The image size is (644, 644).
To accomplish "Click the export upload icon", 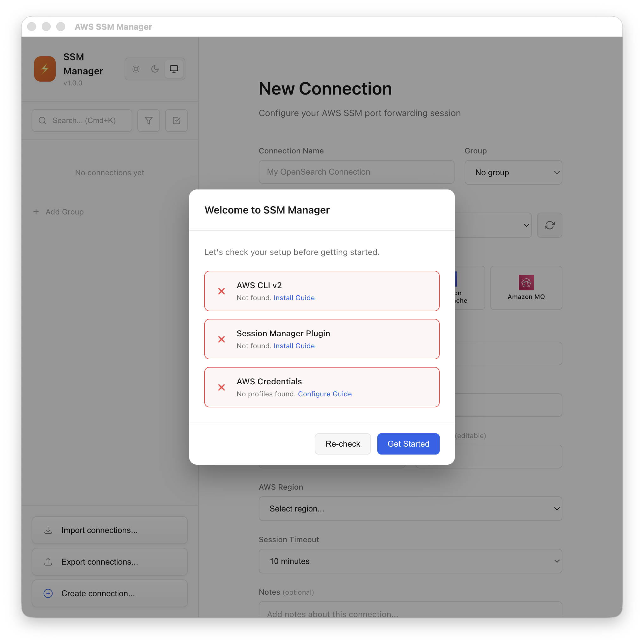I will tap(48, 562).
